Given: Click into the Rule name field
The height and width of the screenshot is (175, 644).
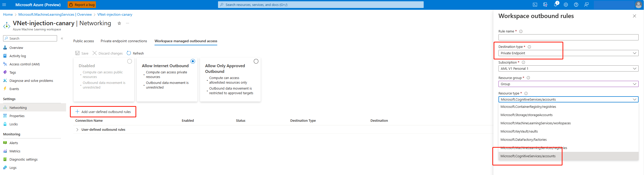Looking at the screenshot, I should (x=568, y=37).
